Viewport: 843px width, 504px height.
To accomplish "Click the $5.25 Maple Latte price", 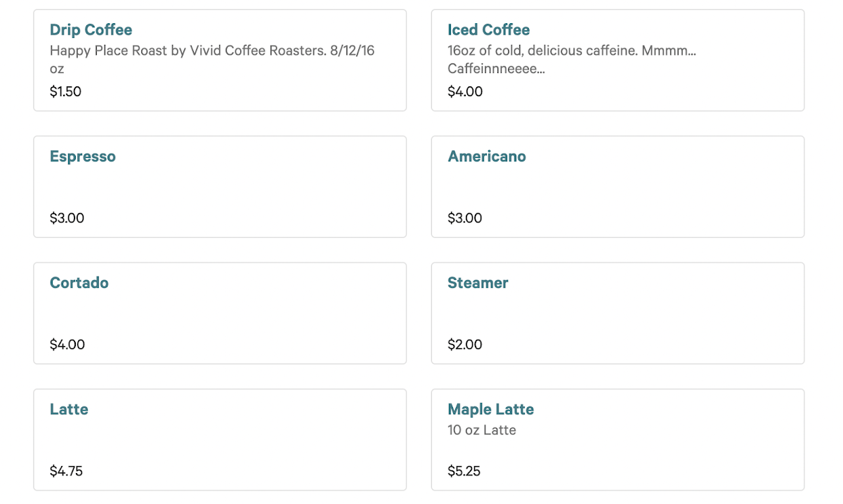I will [x=464, y=470].
